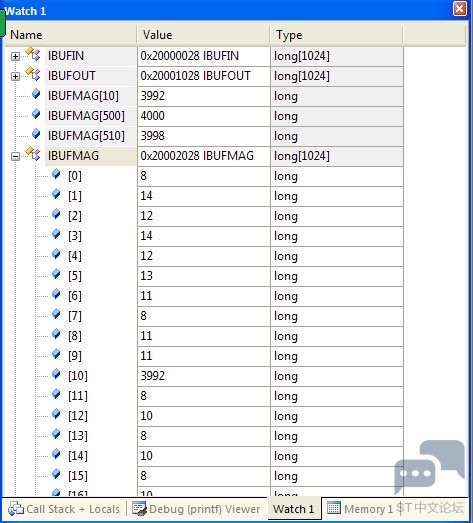The image size is (473, 523).
Task: Click the long[1024] type of IBUFIN
Action: point(302,56)
